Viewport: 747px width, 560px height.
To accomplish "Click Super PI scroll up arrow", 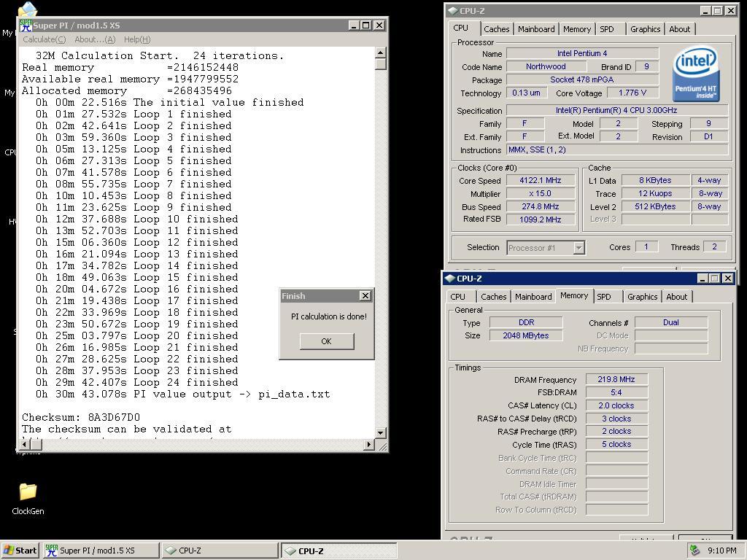I will point(380,52).
